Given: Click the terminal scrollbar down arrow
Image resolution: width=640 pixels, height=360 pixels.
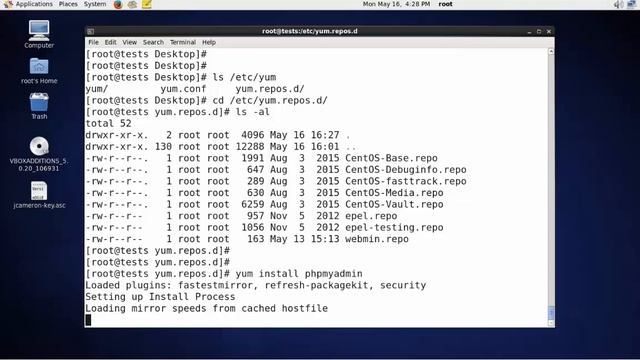Looking at the screenshot, I should (x=551, y=323).
